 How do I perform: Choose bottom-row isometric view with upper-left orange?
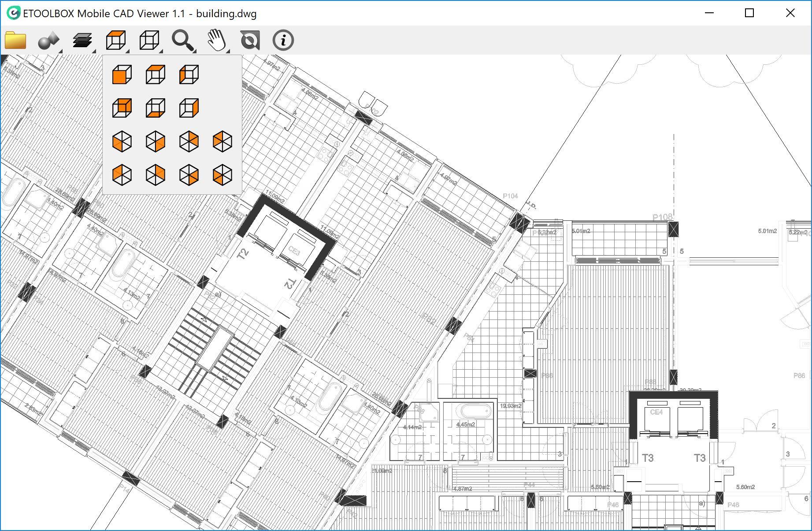coord(122,175)
